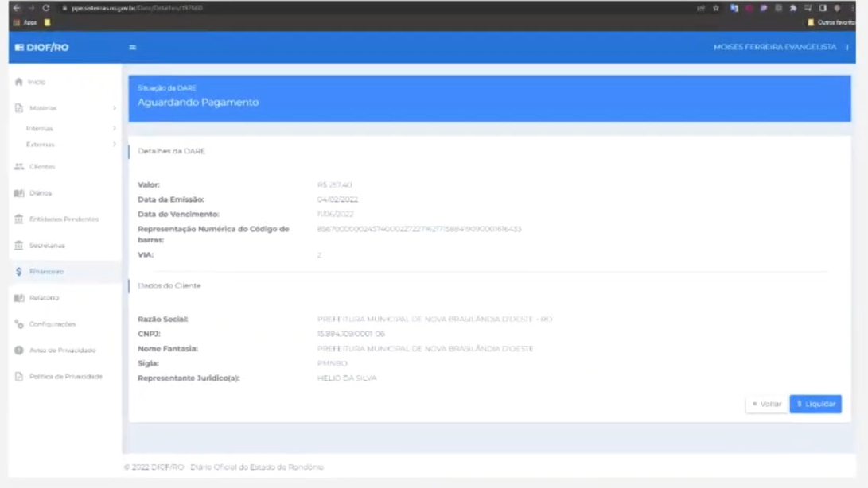Viewport: 868px width, 488px height.
Task: Click the Clientes people icon
Action: 19,167
